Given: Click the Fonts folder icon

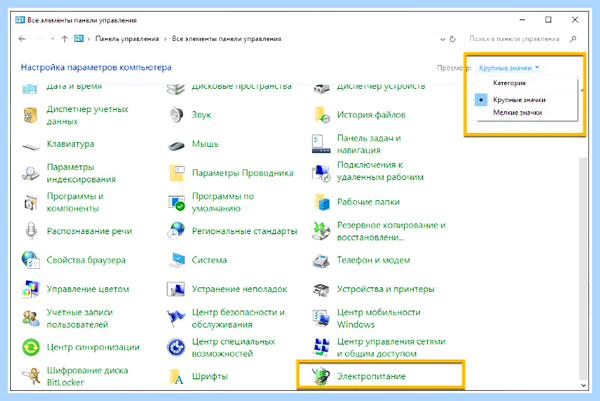Looking at the screenshot, I should click(x=176, y=376).
